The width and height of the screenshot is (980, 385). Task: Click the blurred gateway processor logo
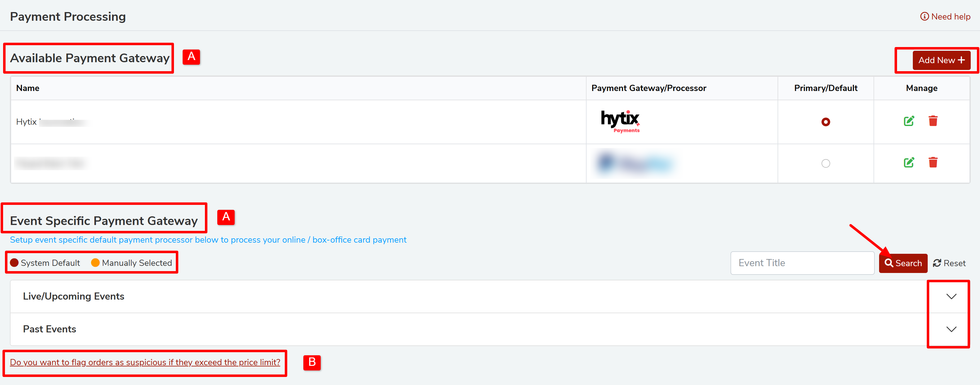[634, 163]
